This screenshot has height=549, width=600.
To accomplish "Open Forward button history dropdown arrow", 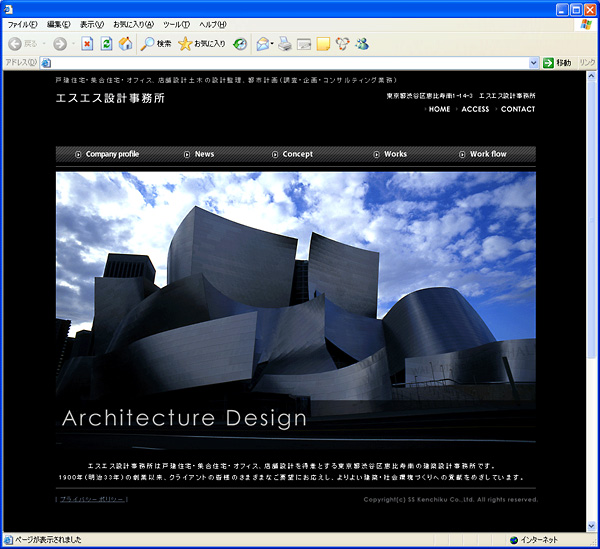I will coord(73,44).
